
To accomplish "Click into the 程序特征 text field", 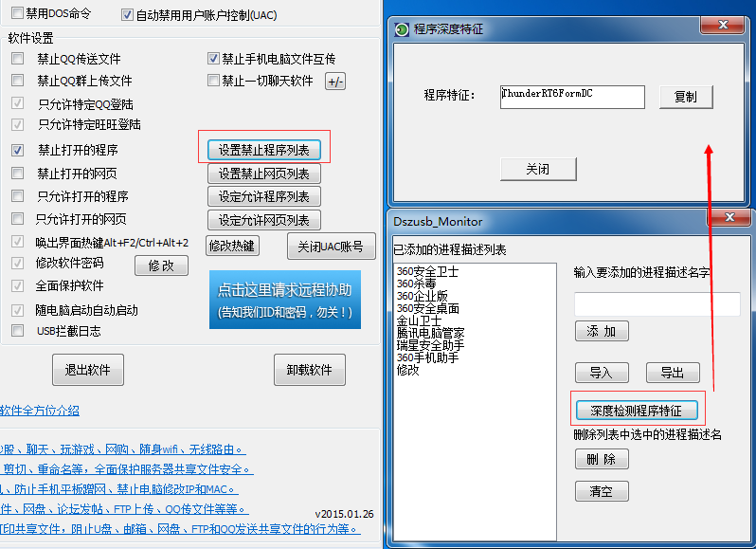I will [571, 97].
